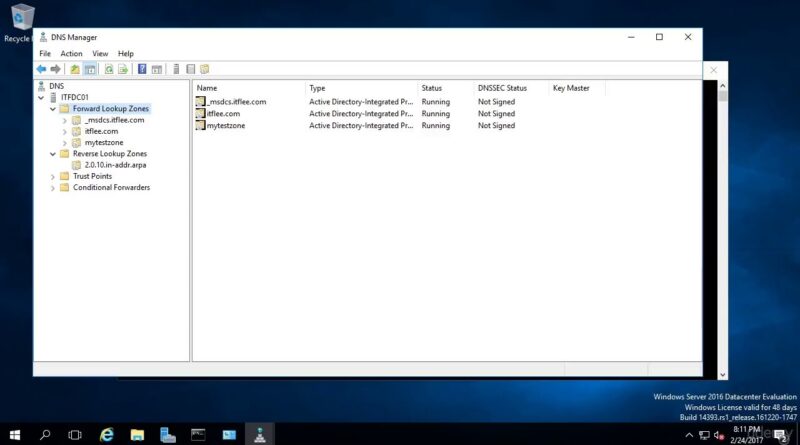Open Help via the blue question mark icon
The height and width of the screenshot is (445, 800).
[142, 69]
